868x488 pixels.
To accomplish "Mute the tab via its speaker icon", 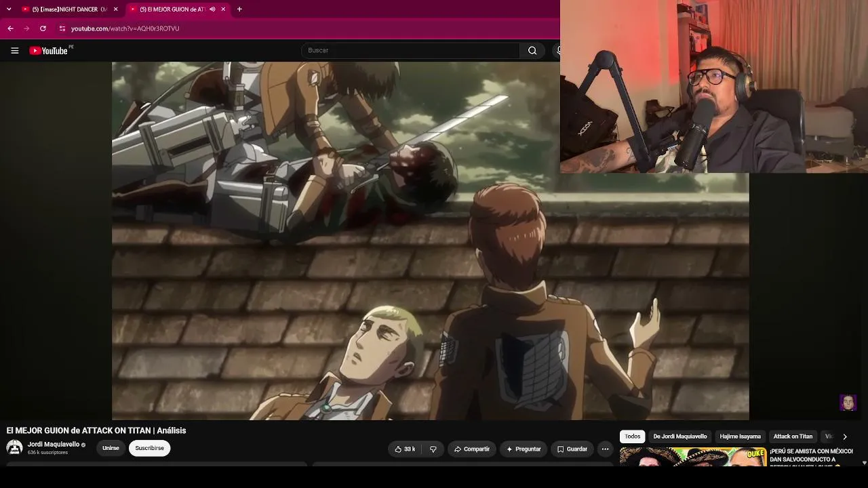I will (212, 9).
